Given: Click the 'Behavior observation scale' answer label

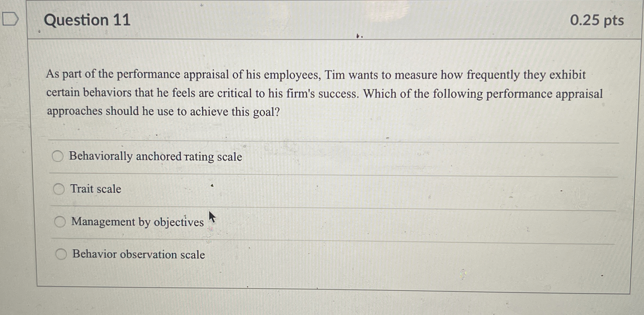Looking at the screenshot, I should coord(138,254).
